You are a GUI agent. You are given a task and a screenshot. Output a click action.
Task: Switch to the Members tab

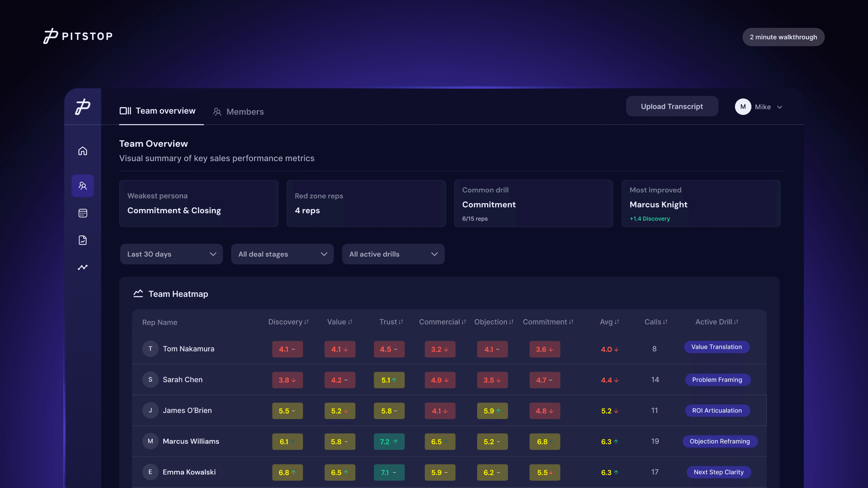238,112
